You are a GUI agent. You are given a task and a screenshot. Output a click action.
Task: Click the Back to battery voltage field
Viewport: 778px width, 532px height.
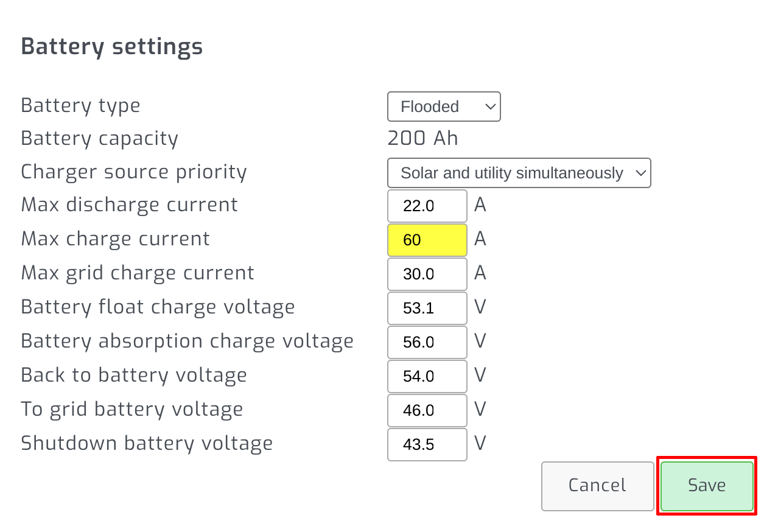pos(427,376)
